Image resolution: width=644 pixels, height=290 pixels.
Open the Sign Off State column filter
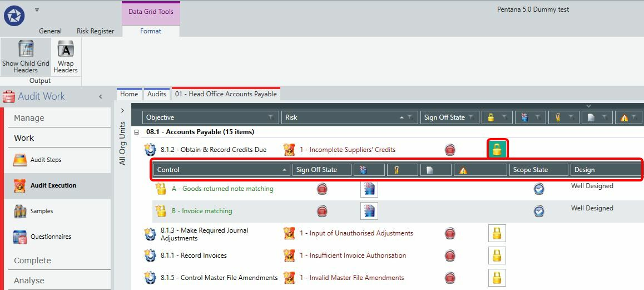(471, 117)
